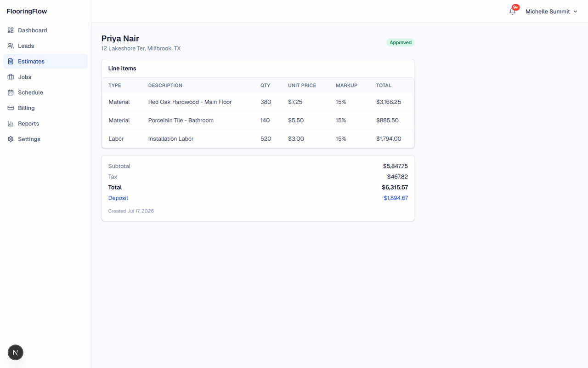Click the $1,894.67 deposit amount
The height and width of the screenshot is (368, 588).
tap(396, 198)
